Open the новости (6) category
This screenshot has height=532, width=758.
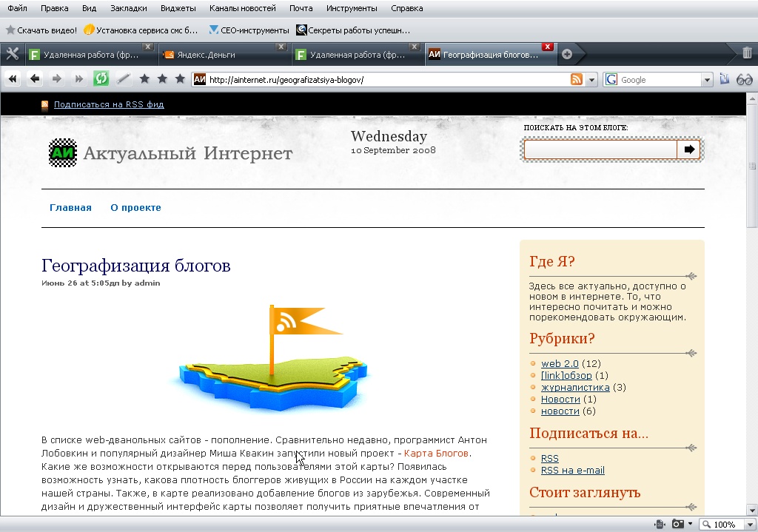560,411
